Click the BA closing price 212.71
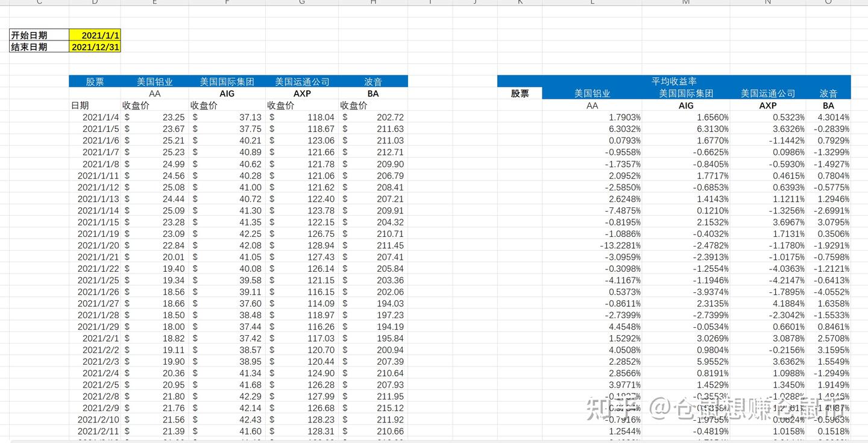The height and width of the screenshot is (443, 868). click(373, 152)
